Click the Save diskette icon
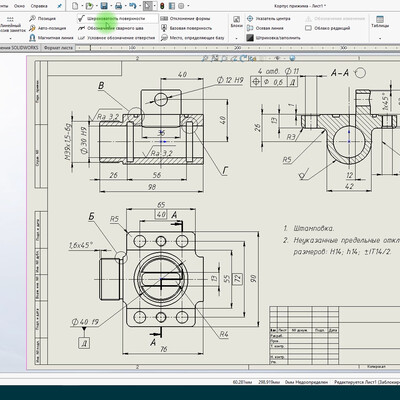400x400 pixels. 104,6
